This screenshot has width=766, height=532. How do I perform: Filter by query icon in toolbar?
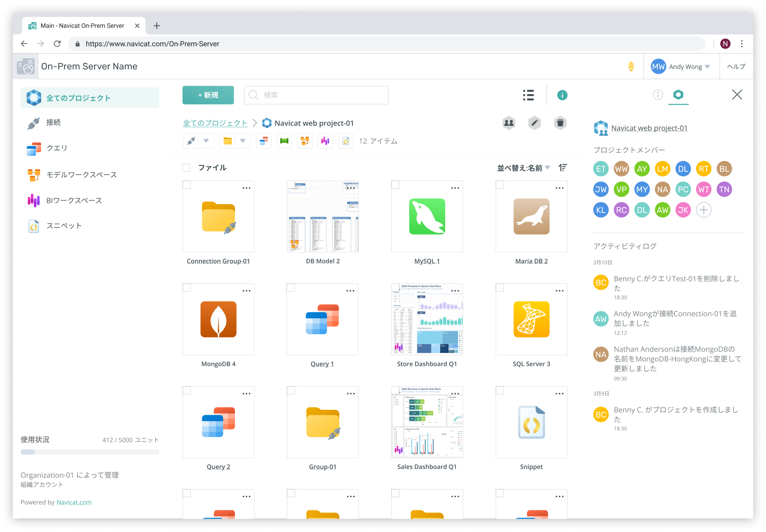[264, 141]
